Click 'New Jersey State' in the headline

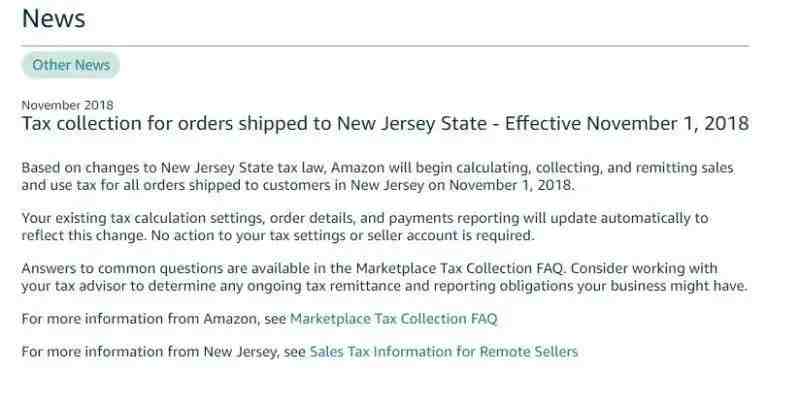pyautogui.click(x=412, y=124)
